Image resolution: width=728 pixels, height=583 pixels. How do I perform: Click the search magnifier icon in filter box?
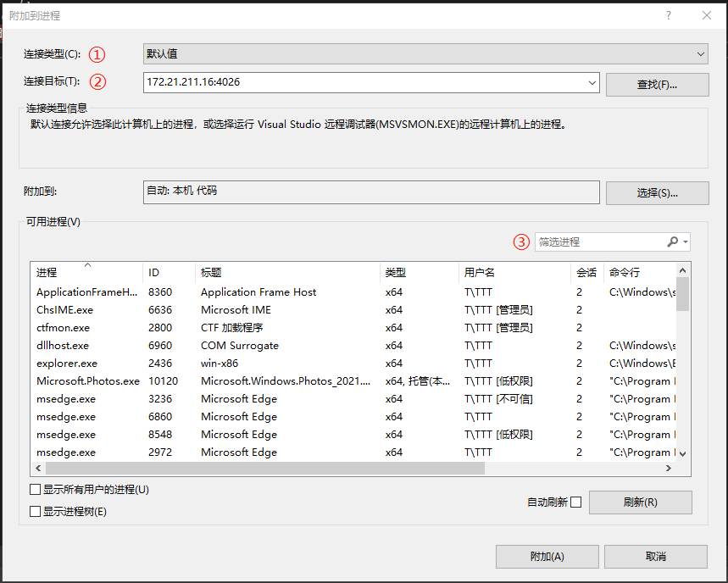(672, 242)
